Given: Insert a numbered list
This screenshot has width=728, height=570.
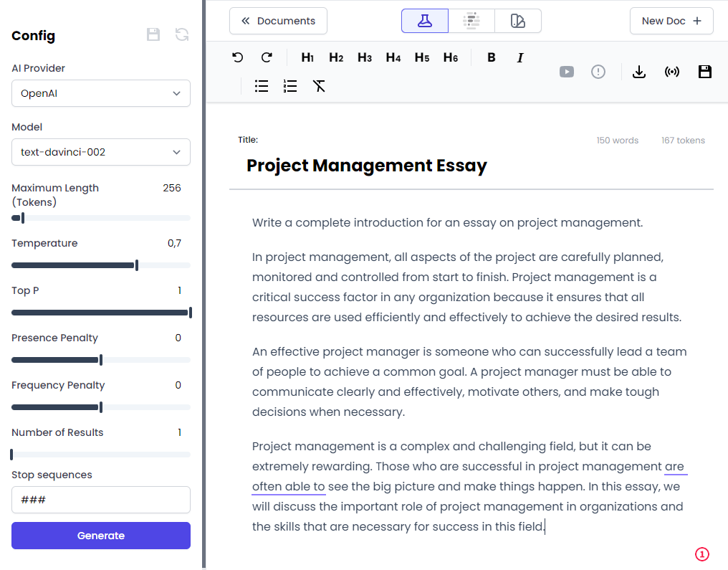Looking at the screenshot, I should (x=290, y=86).
